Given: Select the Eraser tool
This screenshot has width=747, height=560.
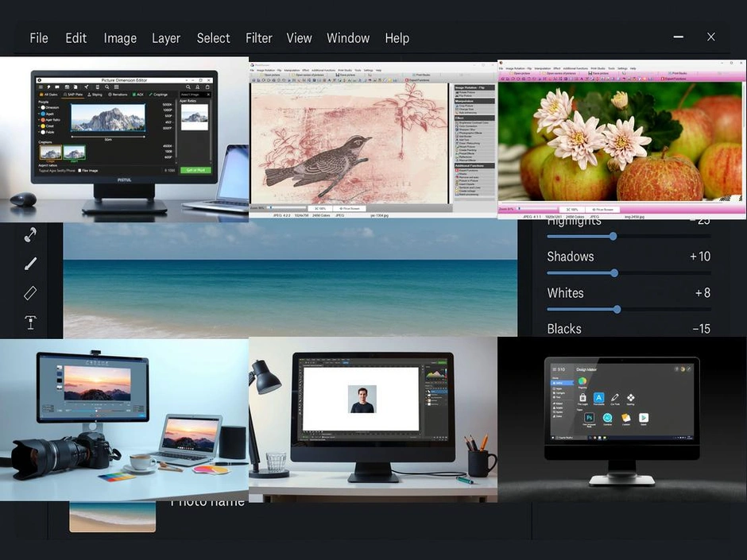Looking at the screenshot, I should coord(31,293).
